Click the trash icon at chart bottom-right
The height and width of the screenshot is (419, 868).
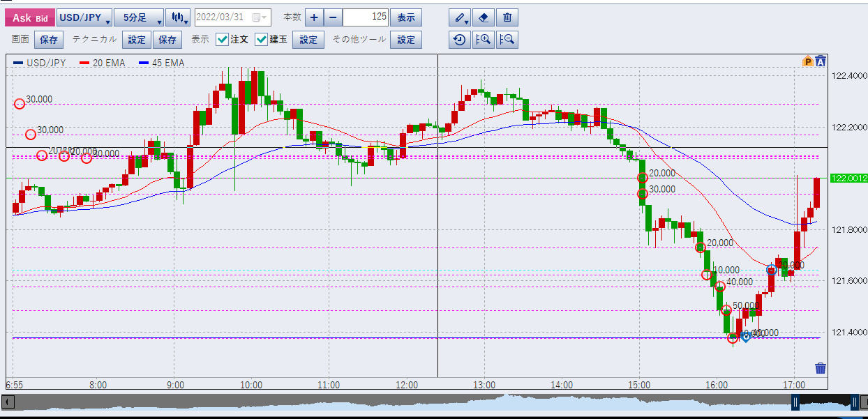coord(821,368)
